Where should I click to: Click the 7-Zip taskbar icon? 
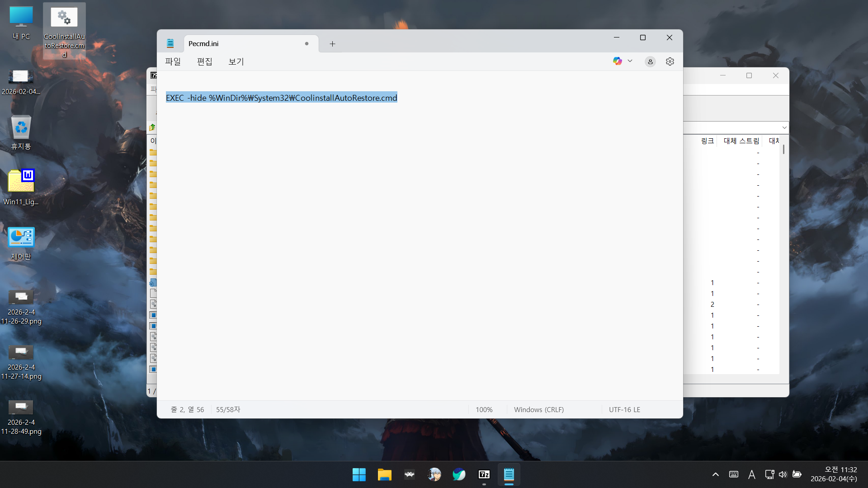pos(484,474)
